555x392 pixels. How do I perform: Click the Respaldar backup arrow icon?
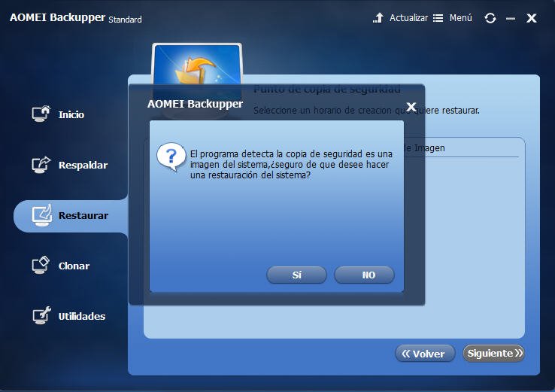41,165
